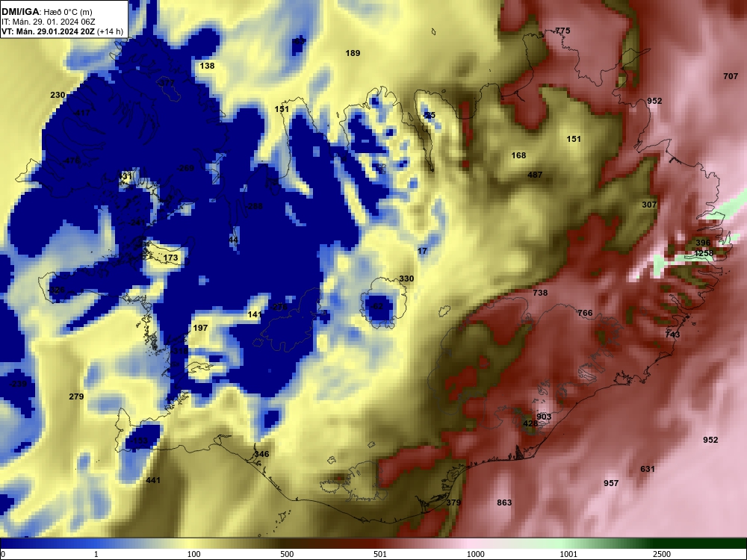The width and height of the screenshot is (747, 560).
Task: Click the map value 707
Action: tap(731, 76)
